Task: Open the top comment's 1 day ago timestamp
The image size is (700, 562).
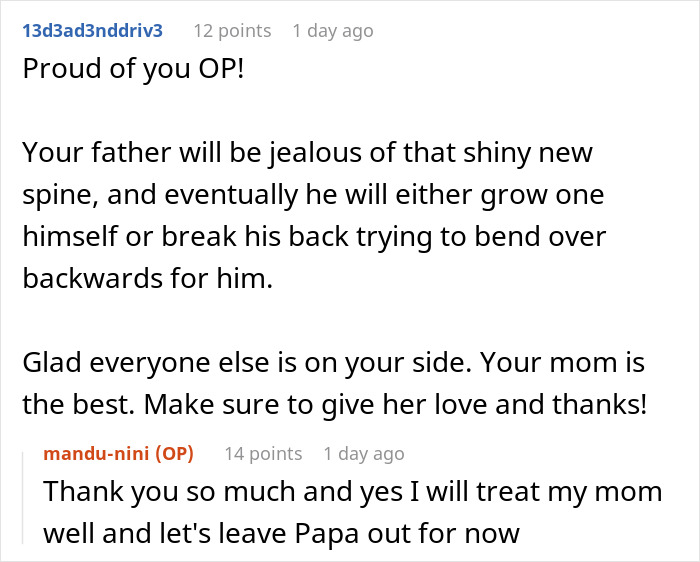Action: click(x=332, y=31)
